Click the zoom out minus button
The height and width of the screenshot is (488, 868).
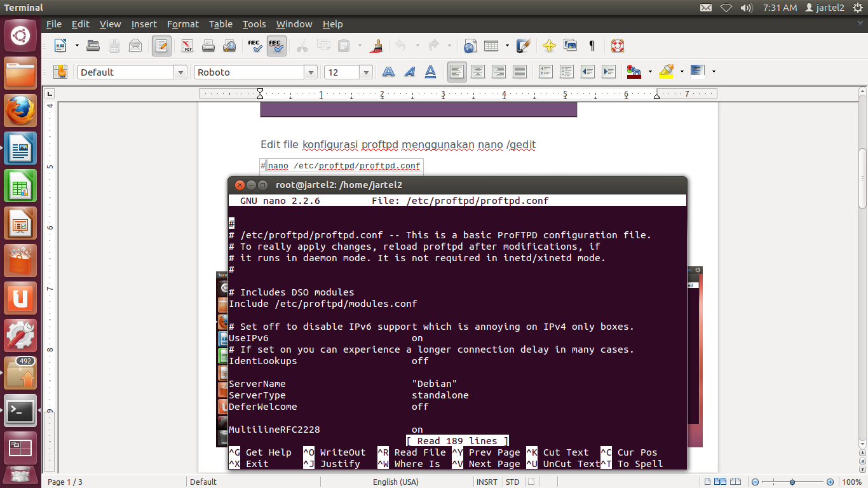coord(756,482)
